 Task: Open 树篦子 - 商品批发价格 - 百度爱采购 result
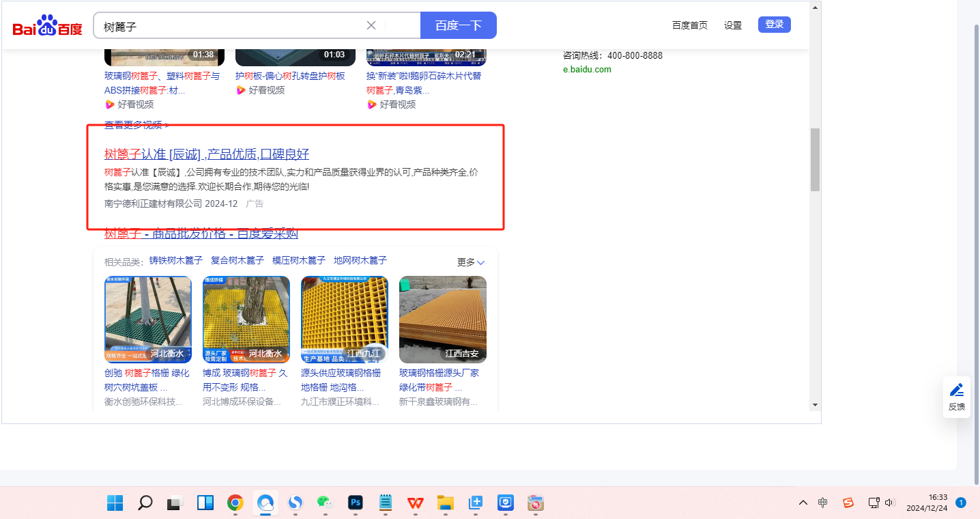coord(201,234)
